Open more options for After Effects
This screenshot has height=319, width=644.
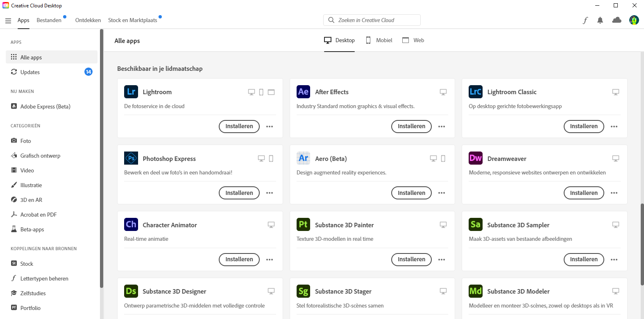point(442,127)
